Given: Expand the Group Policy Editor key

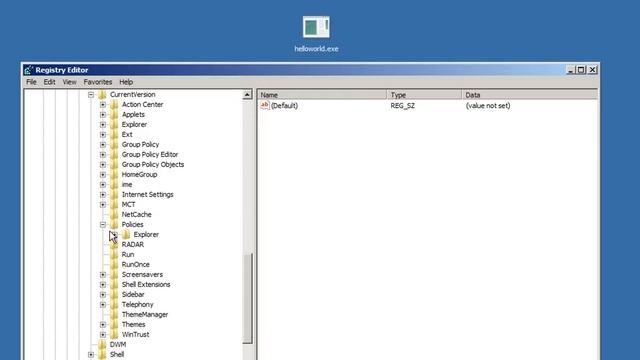Looking at the screenshot, I should click(103, 155).
